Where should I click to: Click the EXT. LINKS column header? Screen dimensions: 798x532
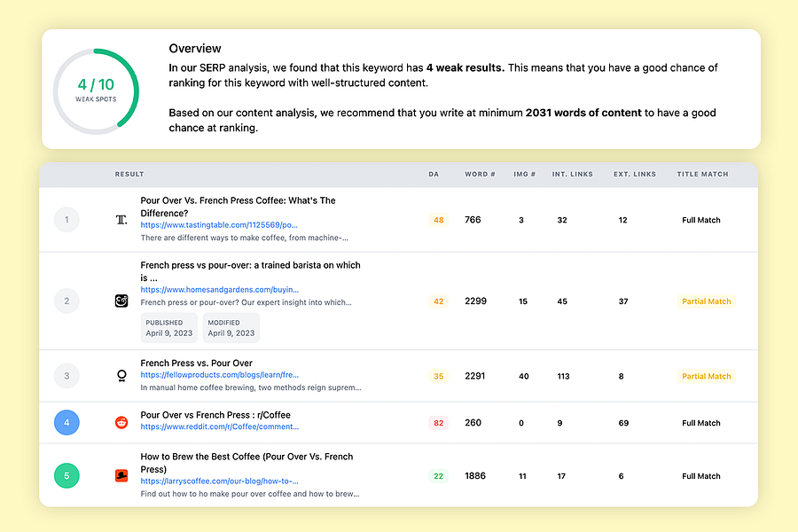(x=635, y=175)
